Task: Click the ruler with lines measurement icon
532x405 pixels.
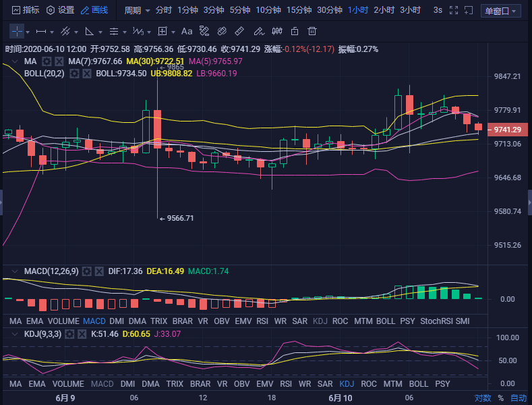Action: click(x=204, y=31)
